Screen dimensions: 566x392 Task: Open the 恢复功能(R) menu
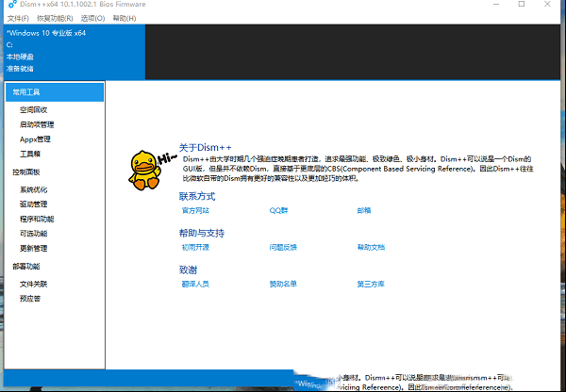pyautogui.click(x=55, y=18)
